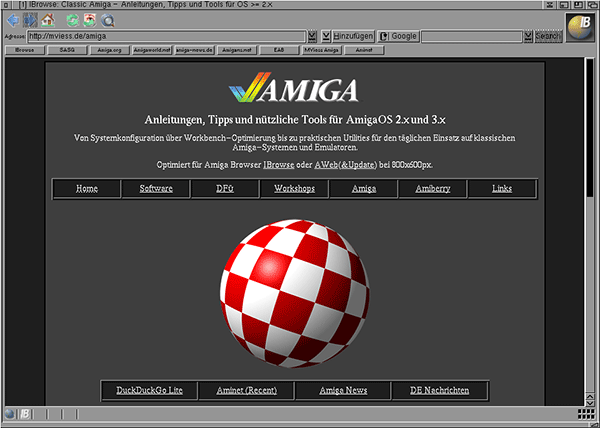Click the magnifier find icon in toolbar
This screenshot has height=428, width=600.
coord(108,20)
